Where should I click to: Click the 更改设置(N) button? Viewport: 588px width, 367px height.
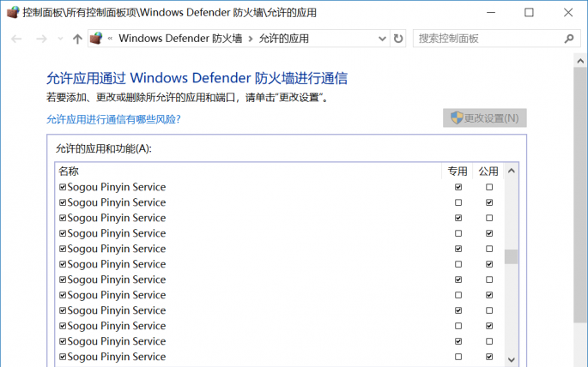tap(485, 118)
